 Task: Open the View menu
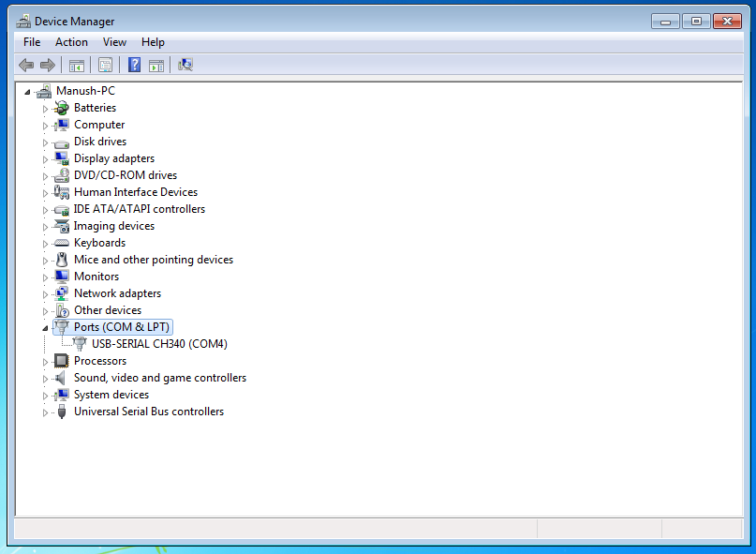(114, 42)
